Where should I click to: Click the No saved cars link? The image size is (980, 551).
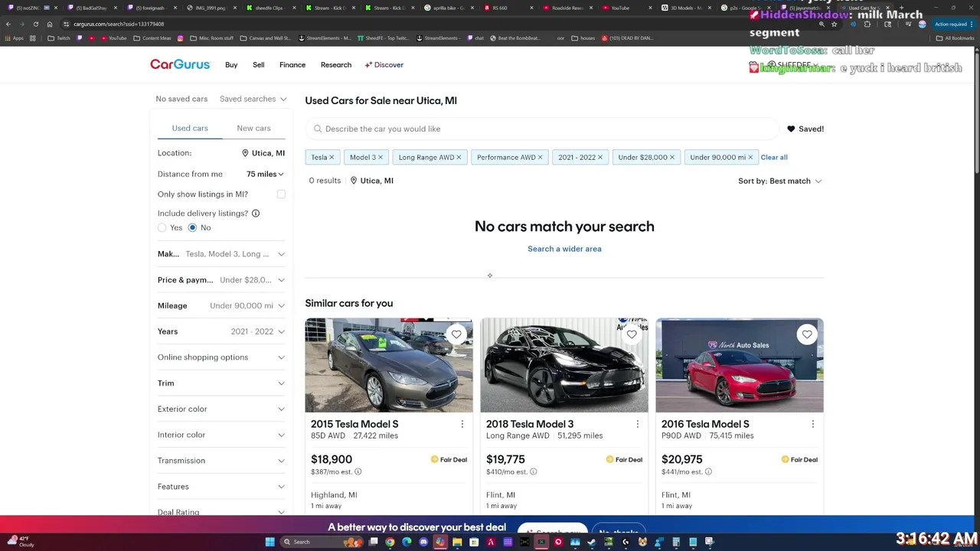(x=181, y=99)
